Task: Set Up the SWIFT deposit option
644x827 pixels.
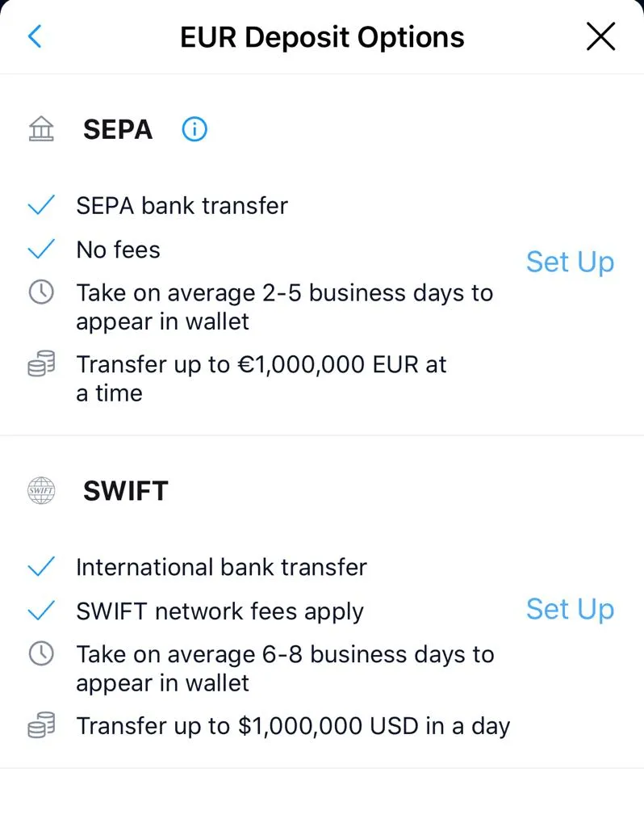Action: click(x=570, y=609)
